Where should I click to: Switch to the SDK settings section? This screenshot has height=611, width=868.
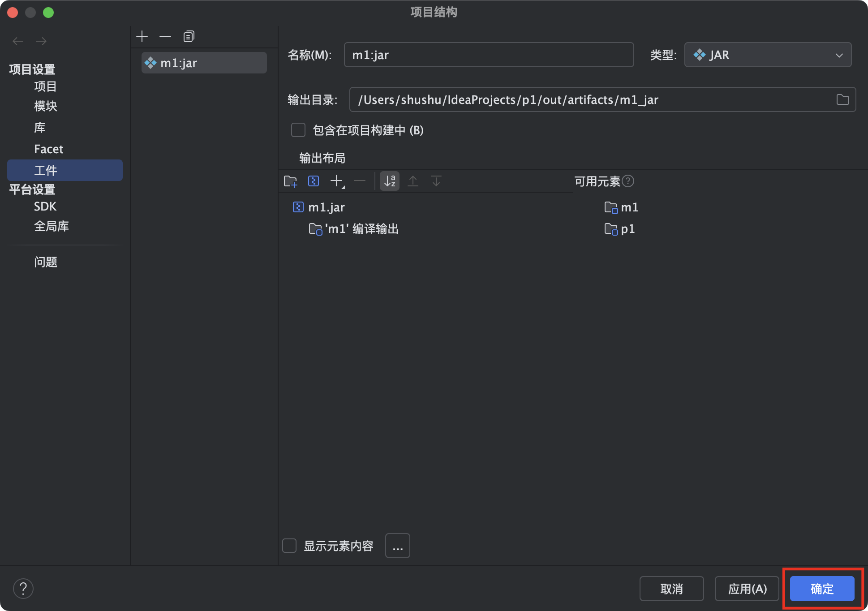[45, 207]
